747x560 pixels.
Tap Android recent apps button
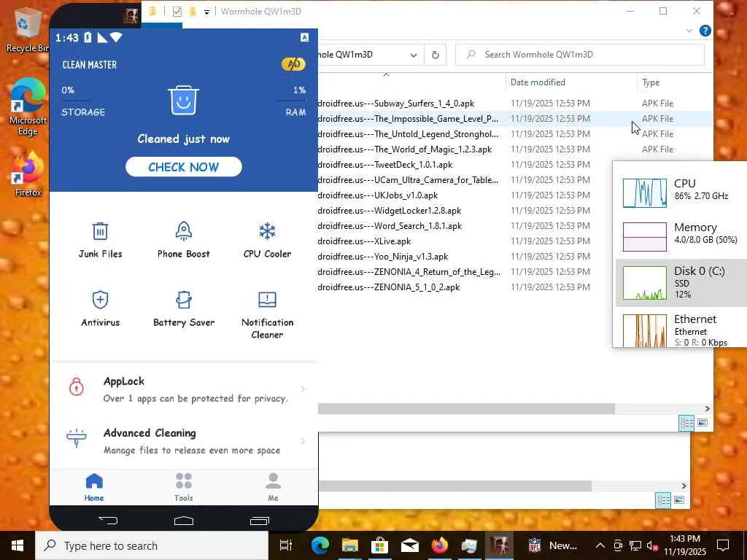260,521
